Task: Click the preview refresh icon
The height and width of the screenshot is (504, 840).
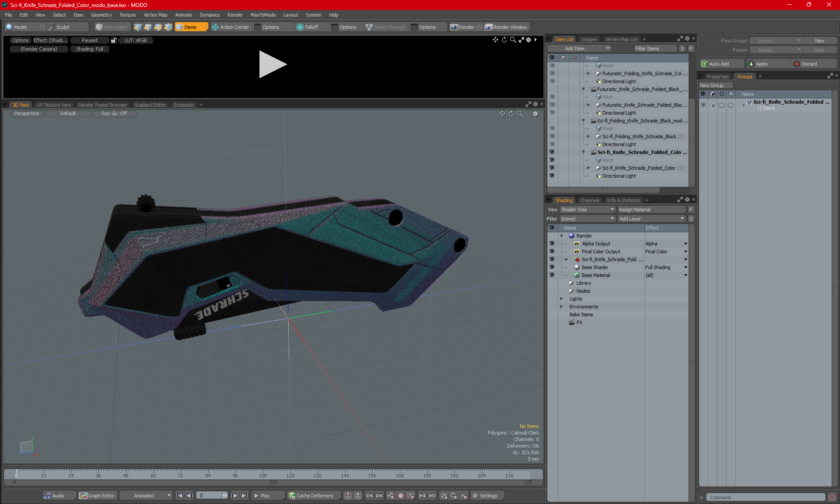Action: (504, 40)
